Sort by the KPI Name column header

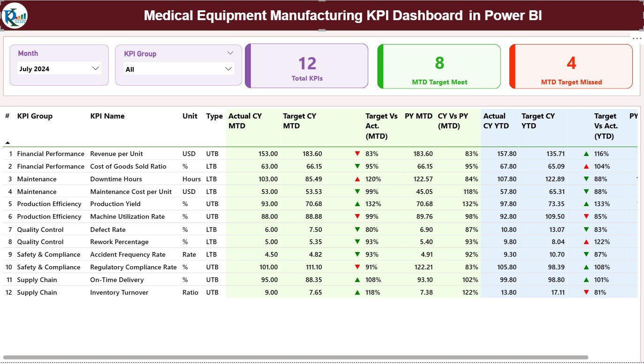tap(107, 116)
